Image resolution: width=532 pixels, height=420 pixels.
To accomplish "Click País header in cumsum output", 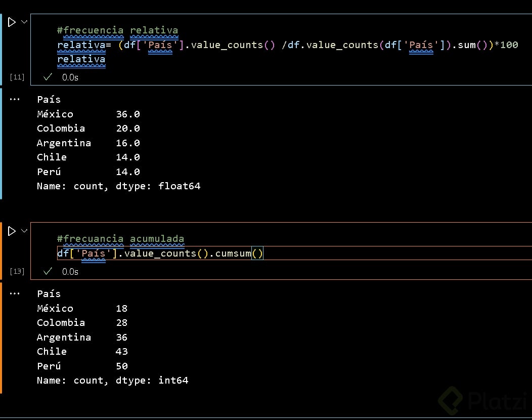I will pyautogui.click(x=49, y=293).
